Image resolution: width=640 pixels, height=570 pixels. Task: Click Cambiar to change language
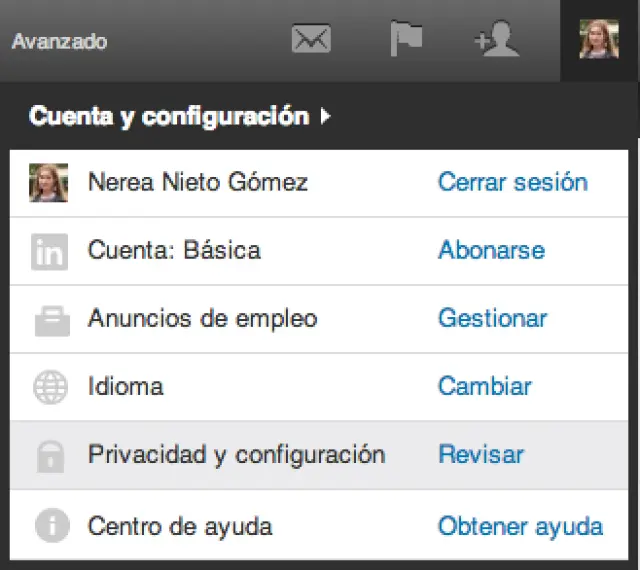pos(484,387)
